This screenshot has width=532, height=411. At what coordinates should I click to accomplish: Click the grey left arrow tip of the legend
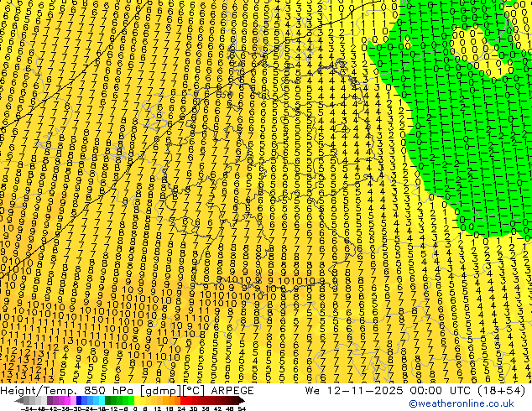click(18, 400)
